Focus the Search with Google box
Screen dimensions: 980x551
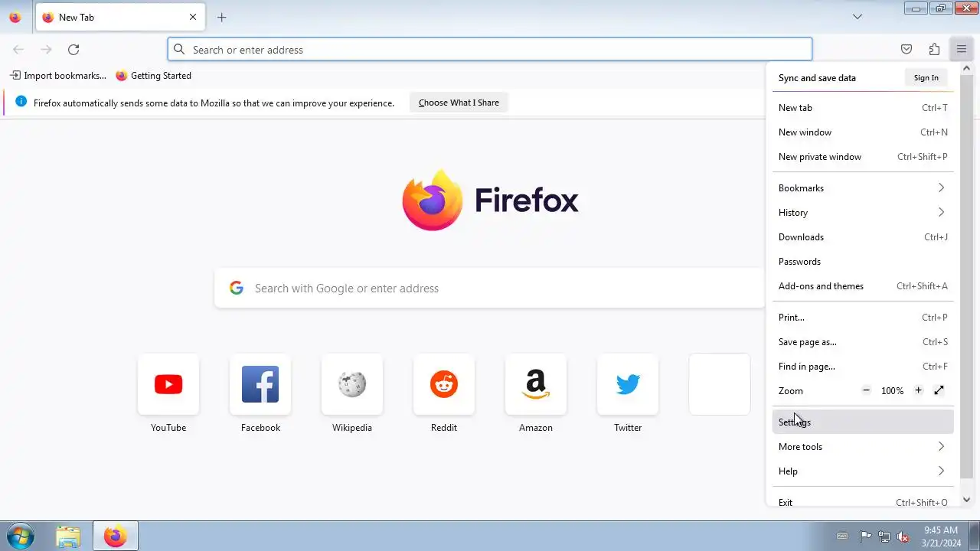point(490,289)
